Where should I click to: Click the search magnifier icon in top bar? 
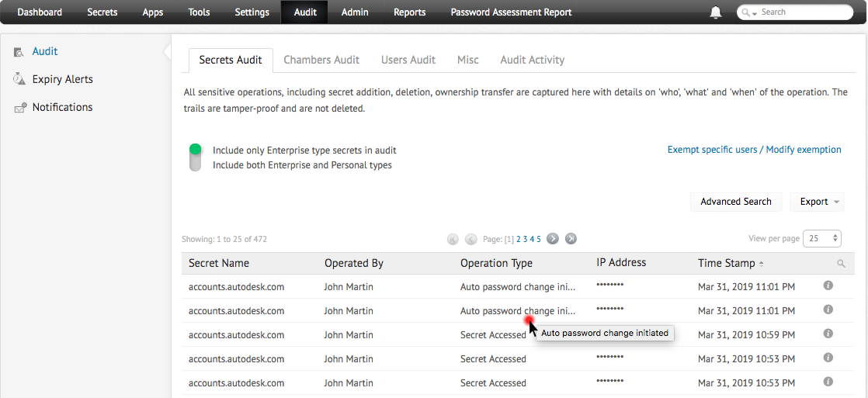click(747, 12)
